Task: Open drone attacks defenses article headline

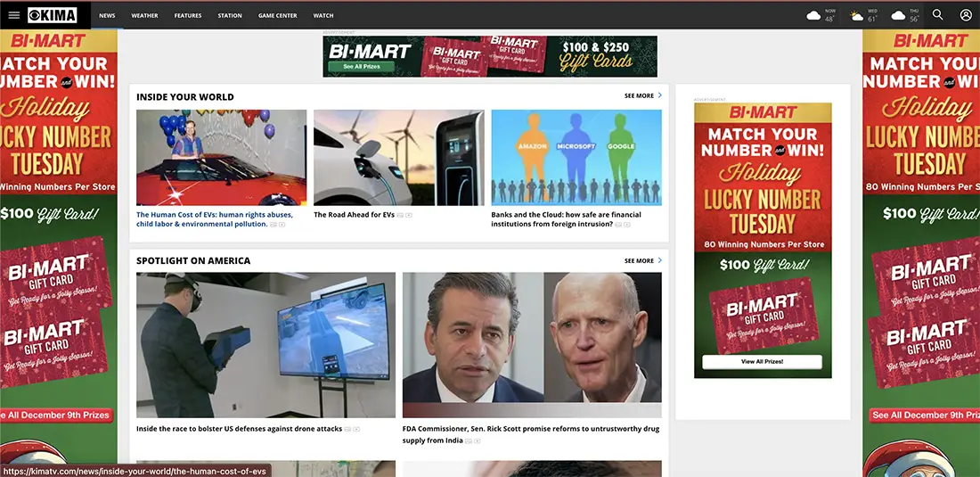Action: tap(240, 430)
